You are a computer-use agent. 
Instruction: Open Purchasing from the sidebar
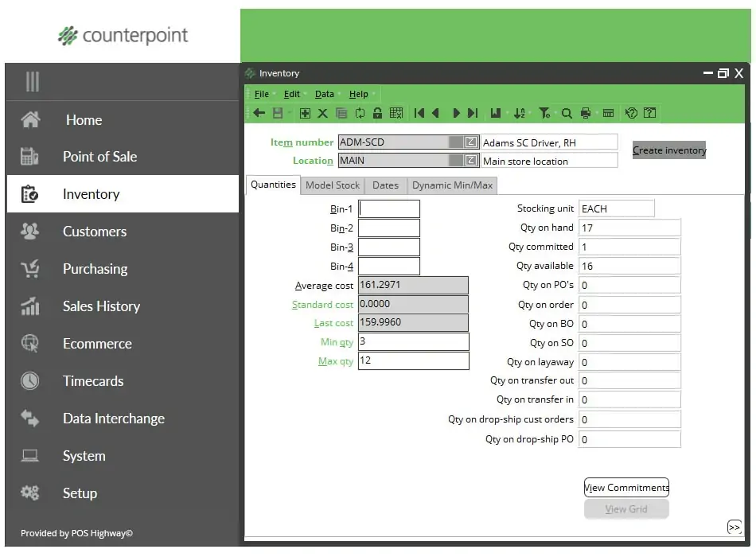coord(95,269)
